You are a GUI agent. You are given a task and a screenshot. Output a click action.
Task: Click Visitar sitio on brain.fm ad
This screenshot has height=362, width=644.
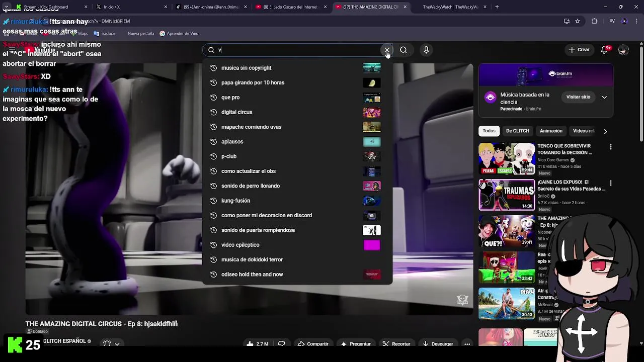point(578,97)
